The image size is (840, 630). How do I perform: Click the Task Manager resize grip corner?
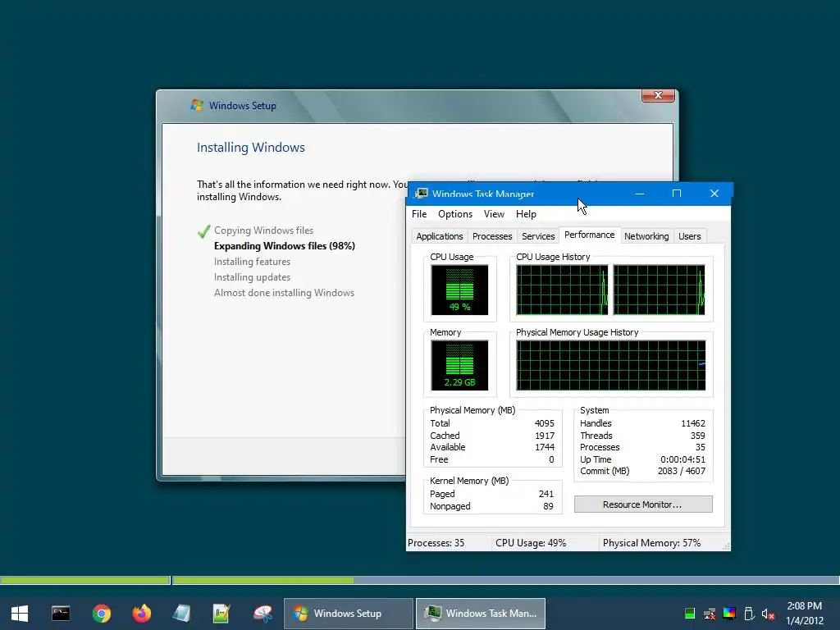[x=726, y=546]
